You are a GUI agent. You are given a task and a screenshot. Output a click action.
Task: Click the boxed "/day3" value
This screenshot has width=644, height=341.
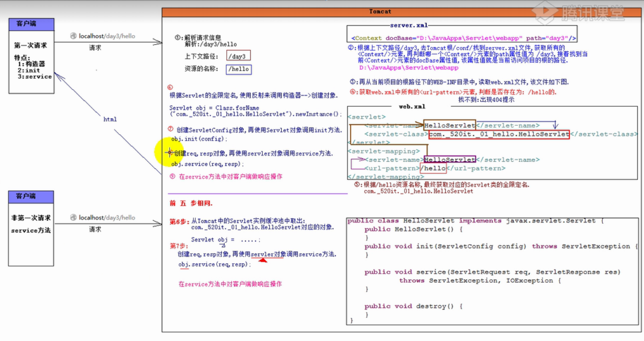238,56
